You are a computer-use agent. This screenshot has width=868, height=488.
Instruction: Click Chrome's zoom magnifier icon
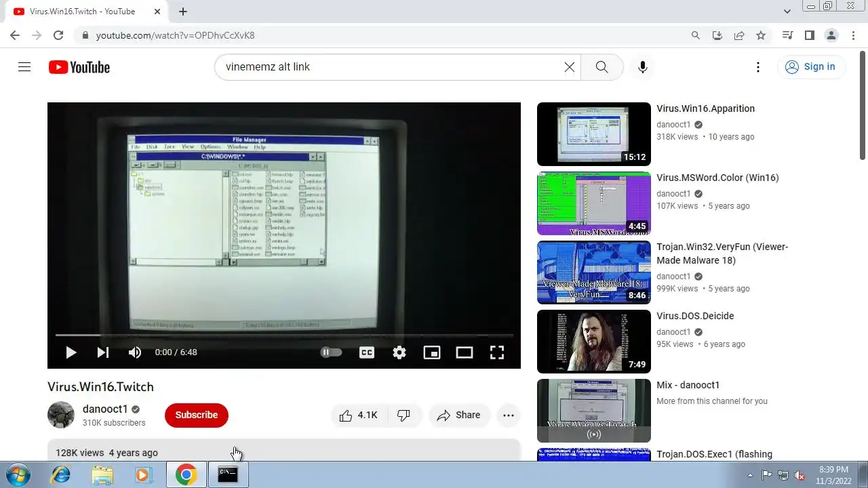696,35
